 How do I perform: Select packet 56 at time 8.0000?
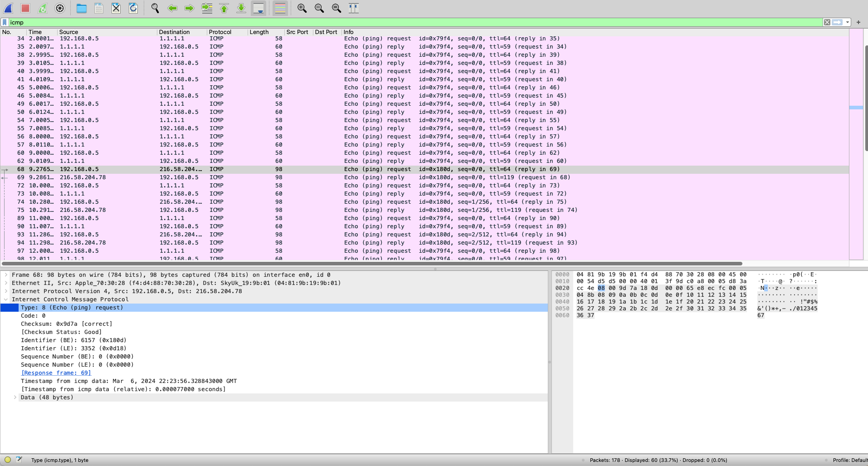point(424,136)
